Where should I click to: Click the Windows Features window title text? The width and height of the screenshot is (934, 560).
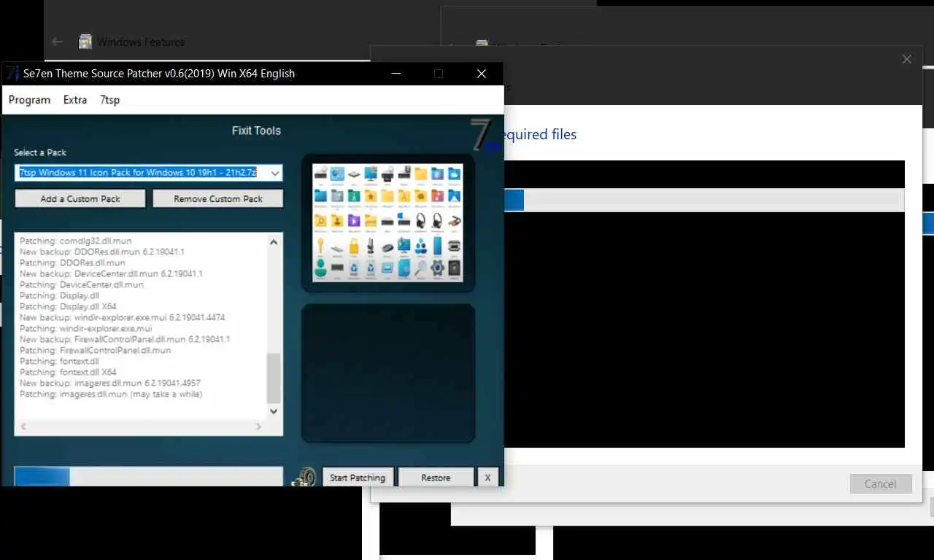coord(141,42)
